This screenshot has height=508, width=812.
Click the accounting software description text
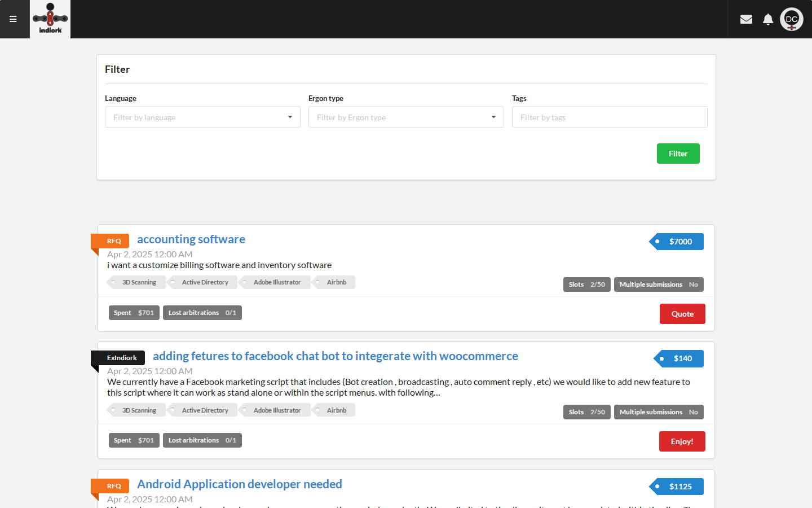219,265
